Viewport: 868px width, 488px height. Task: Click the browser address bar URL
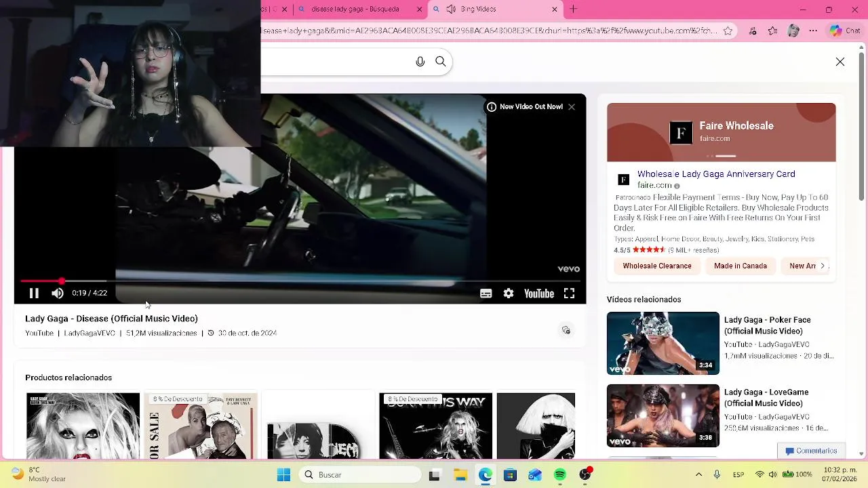coord(488,30)
